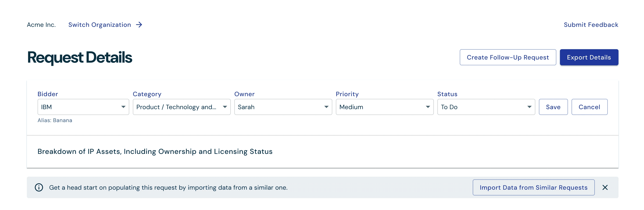Click the info circle icon in banner
644x210 pixels.
coord(39,187)
